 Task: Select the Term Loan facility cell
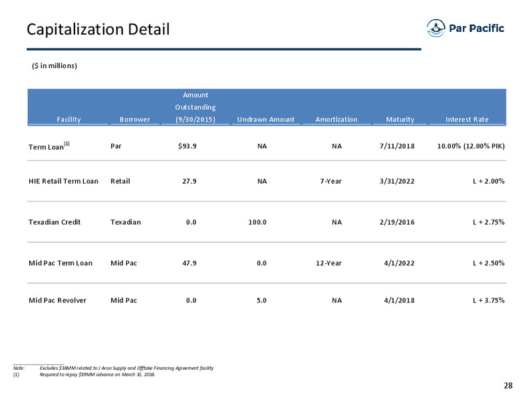point(49,146)
